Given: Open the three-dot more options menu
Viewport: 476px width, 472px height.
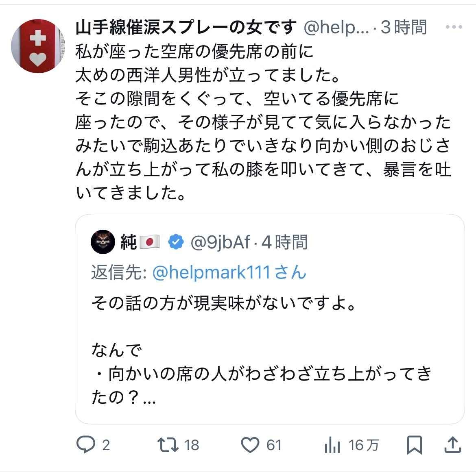Looking at the screenshot, I should point(454,27).
